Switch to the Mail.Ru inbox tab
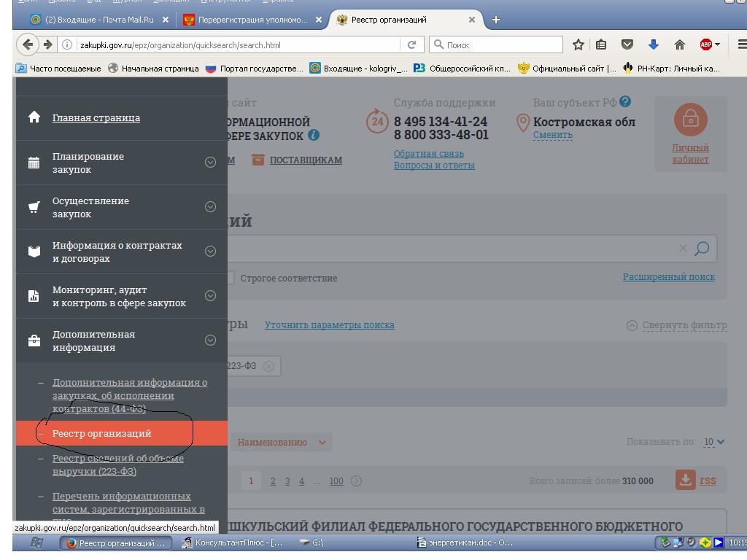 (x=98, y=20)
